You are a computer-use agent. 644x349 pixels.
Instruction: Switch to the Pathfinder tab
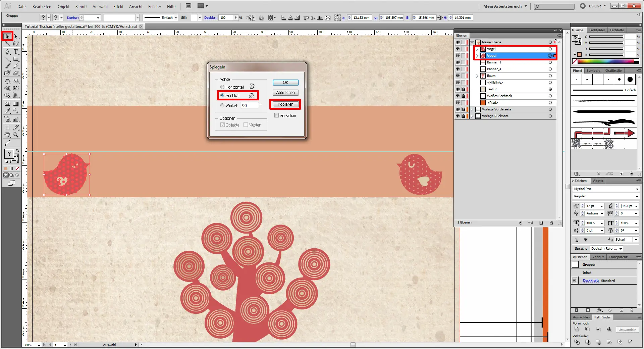602,317
